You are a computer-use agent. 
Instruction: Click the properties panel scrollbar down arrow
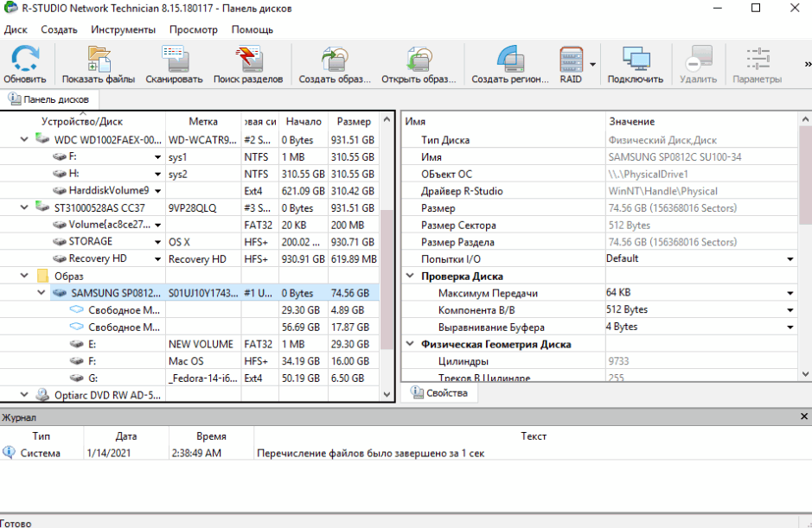(x=805, y=373)
